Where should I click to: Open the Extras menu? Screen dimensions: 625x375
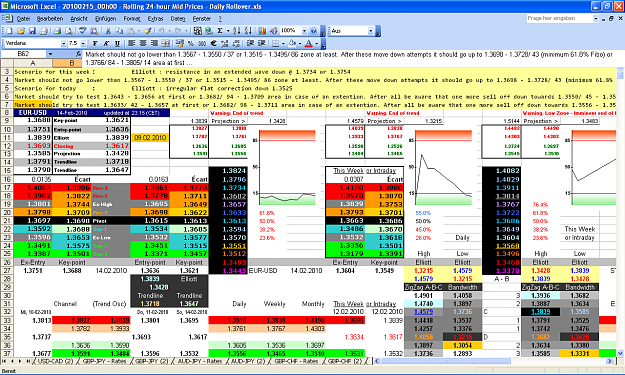pyautogui.click(x=155, y=18)
